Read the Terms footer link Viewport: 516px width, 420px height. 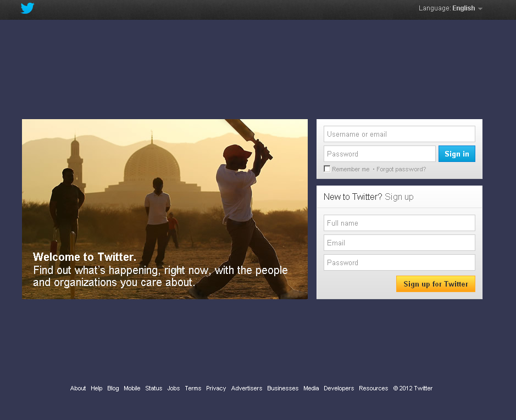[x=193, y=388]
